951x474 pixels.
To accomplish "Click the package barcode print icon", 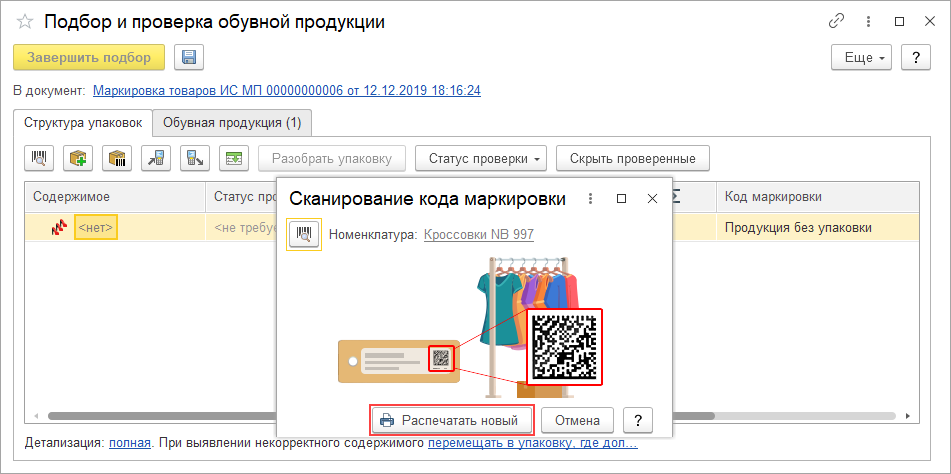I will click(116, 159).
